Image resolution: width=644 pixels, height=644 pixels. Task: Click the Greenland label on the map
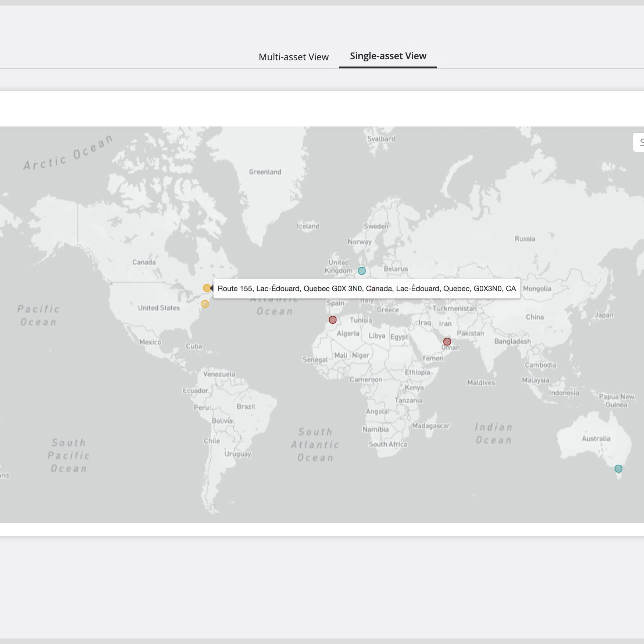point(265,172)
